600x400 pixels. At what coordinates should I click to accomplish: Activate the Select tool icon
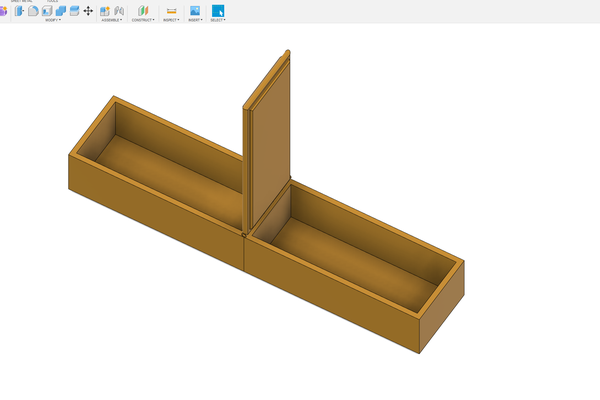point(218,11)
